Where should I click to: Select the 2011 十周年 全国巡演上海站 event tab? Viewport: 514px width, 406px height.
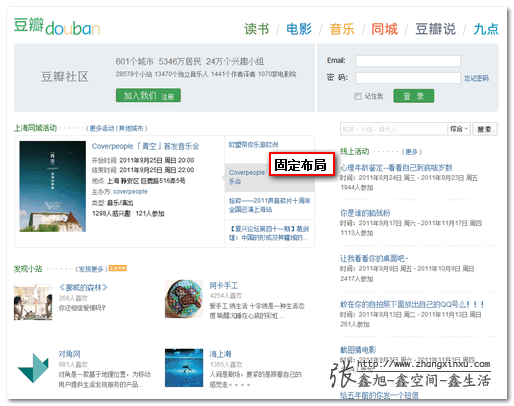click(x=269, y=205)
